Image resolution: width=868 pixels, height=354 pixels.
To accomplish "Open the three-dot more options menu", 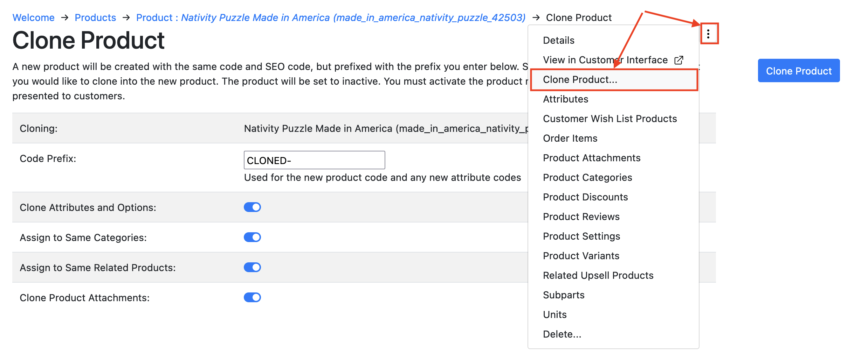I will (708, 34).
